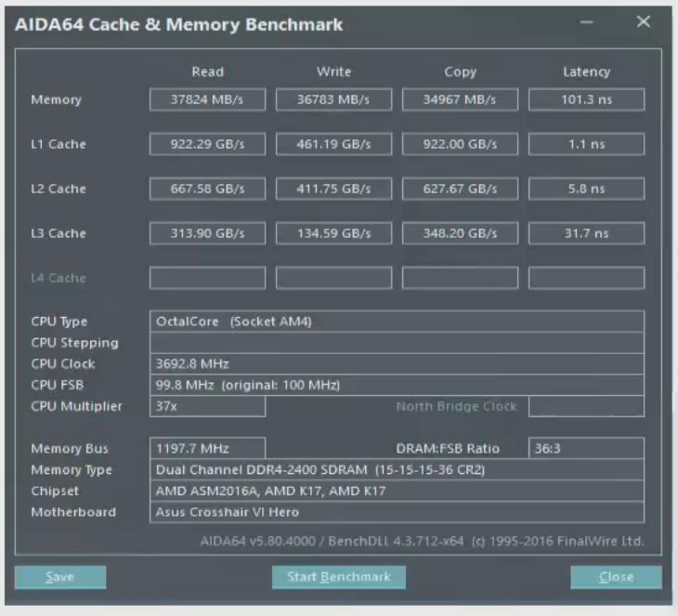The image size is (678, 616).
Task: Click the Memory Read result field
Action: (x=207, y=99)
